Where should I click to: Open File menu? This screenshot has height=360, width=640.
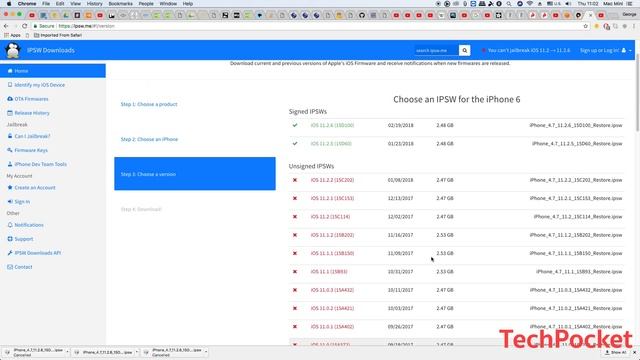click(x=46, y=4)
